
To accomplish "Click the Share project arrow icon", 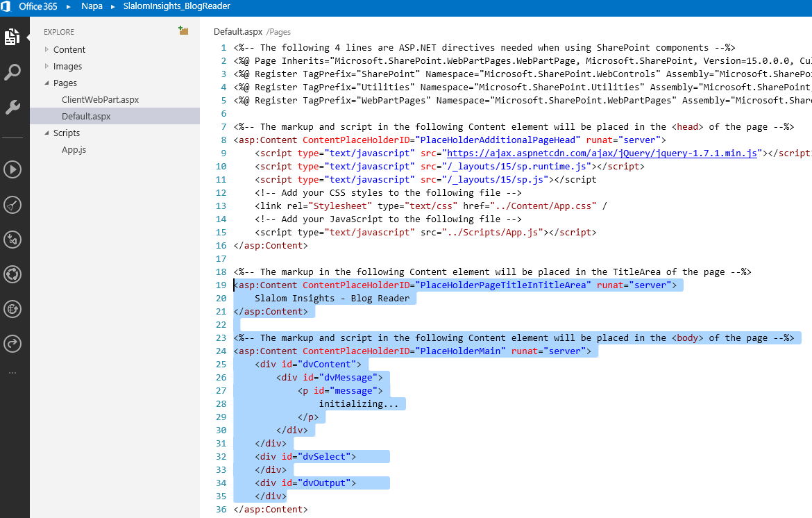I will (x=12, y=344).
